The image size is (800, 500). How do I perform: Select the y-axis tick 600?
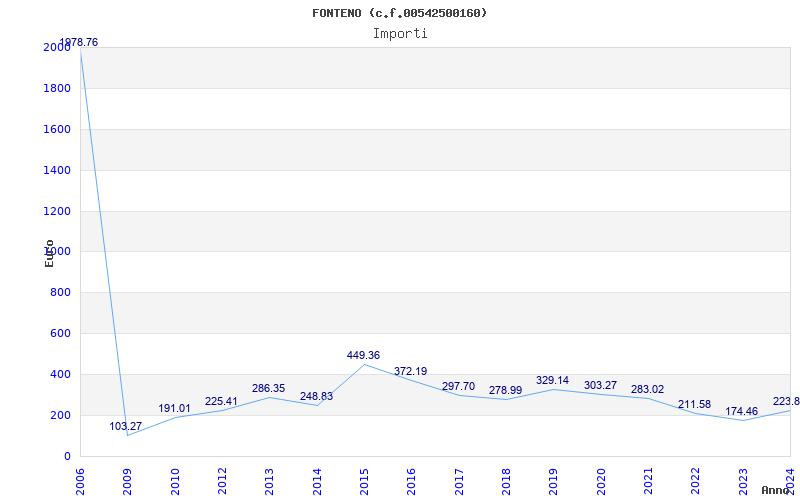pyautogui.click(x=60, y=333)
